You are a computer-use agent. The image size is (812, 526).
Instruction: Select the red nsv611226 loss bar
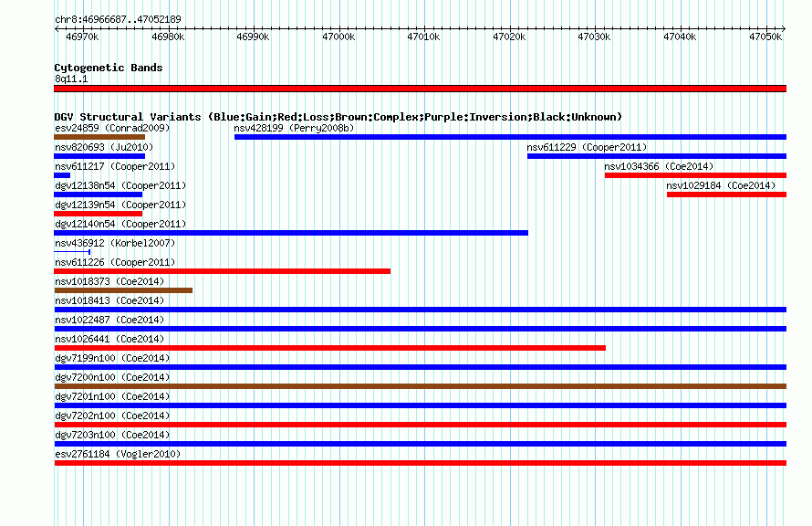tap(223, 271)
